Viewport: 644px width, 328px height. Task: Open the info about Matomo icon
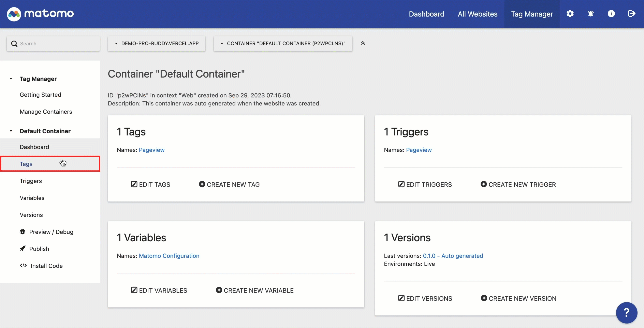[x=611, y=14]
